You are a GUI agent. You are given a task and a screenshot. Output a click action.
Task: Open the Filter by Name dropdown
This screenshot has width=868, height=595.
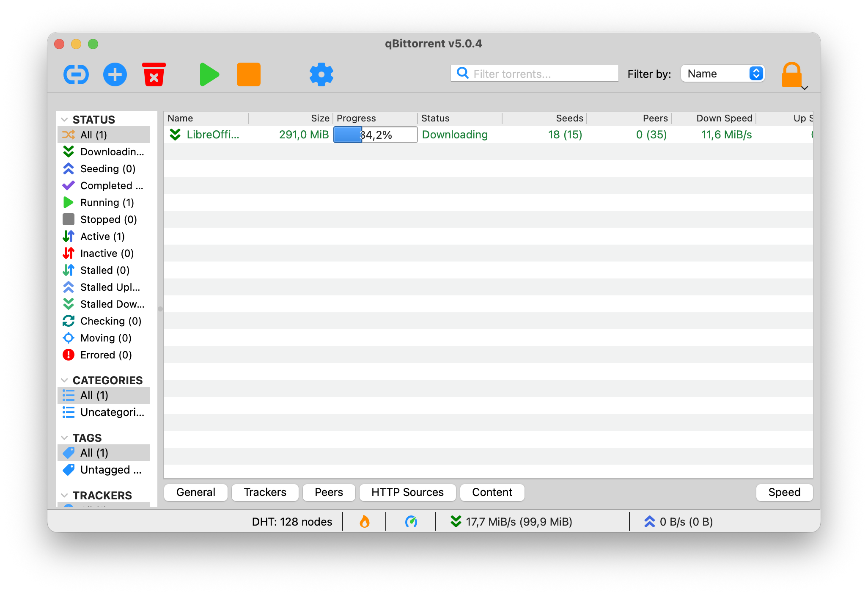pos(723,74)
